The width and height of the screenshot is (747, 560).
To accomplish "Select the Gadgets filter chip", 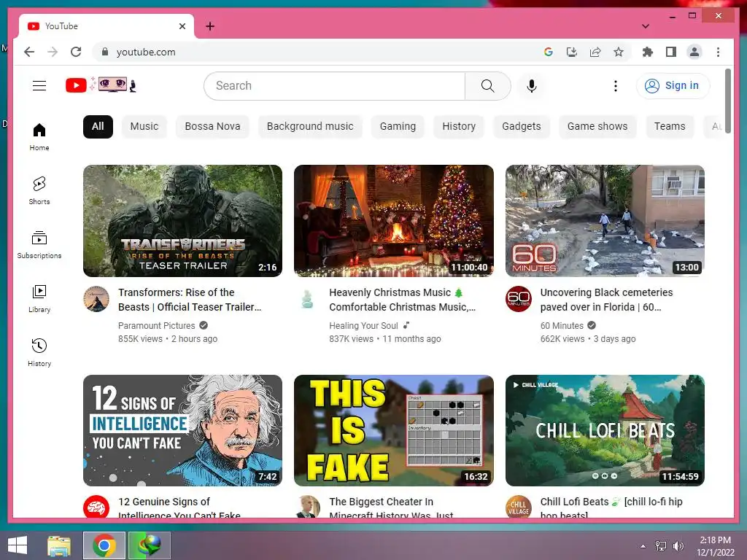I will coord(521,127).
